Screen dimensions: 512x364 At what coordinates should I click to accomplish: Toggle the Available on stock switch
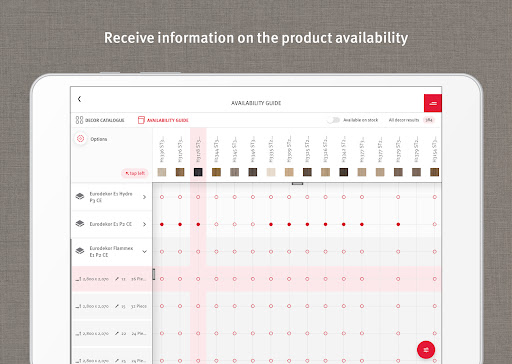coord(333,120)
